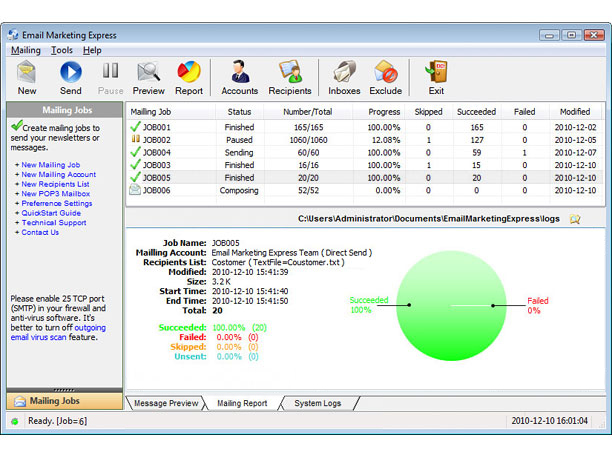Sort by the Succeeded column header
Image resolution: width=612 pixels, height=459 pixels.
coord(477,112)
